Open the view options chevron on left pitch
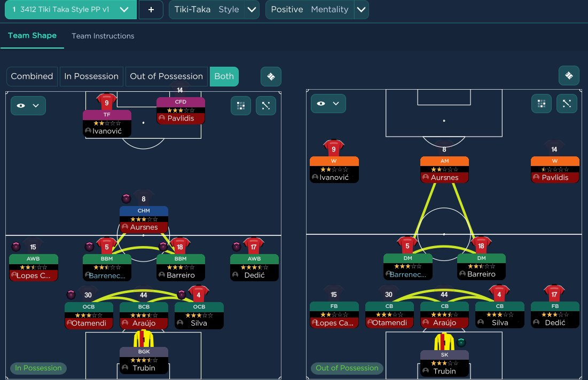This screenshot has height=380, width=588. [36, 106]
